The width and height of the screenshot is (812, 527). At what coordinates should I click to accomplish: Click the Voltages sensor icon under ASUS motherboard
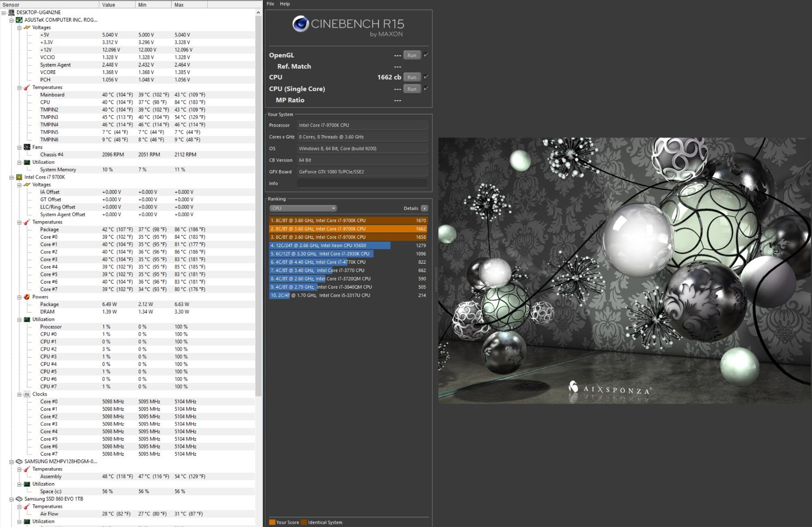click(x=26, y=27)
